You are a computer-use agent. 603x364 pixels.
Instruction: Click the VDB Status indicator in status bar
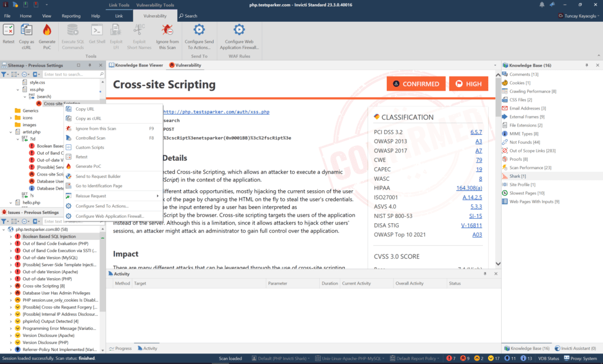tap(549, 358)
